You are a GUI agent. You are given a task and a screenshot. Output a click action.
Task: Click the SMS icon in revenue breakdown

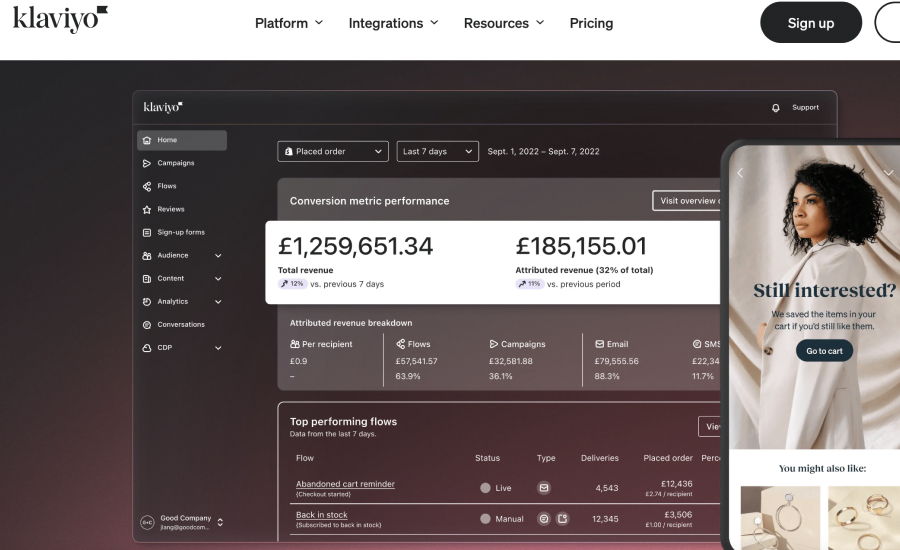(x=697, y=344)
